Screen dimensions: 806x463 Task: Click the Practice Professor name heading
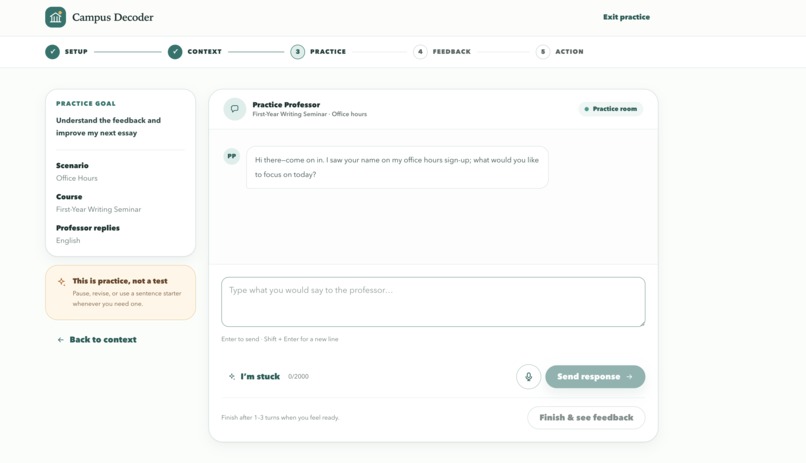286,105
